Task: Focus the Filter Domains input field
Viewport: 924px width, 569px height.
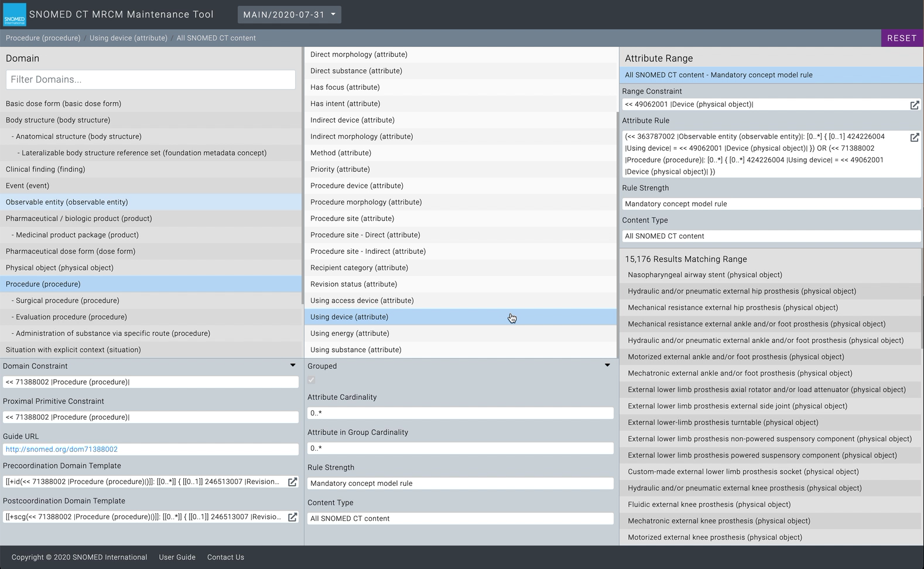Action: point(150,80)
